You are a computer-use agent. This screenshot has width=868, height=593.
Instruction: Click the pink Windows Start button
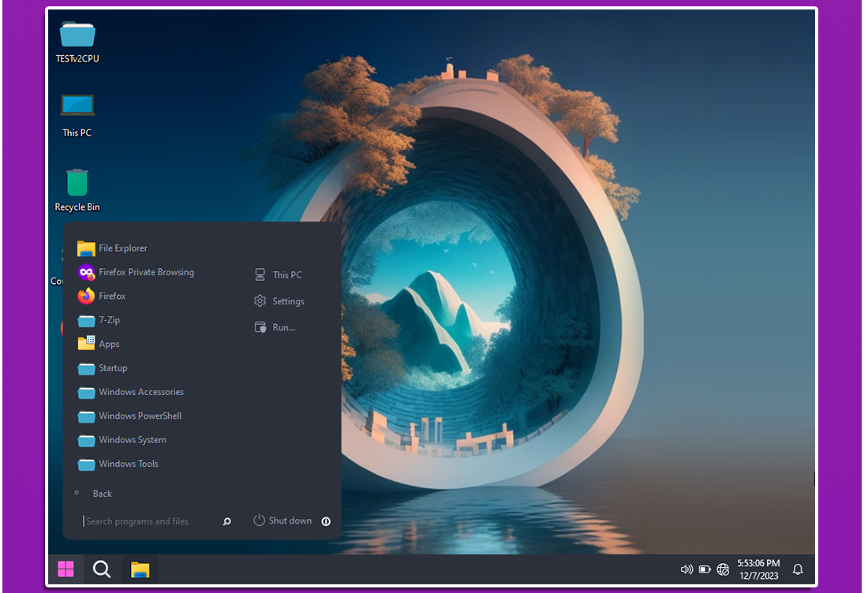pyautogui.click(x=65, y=569)
